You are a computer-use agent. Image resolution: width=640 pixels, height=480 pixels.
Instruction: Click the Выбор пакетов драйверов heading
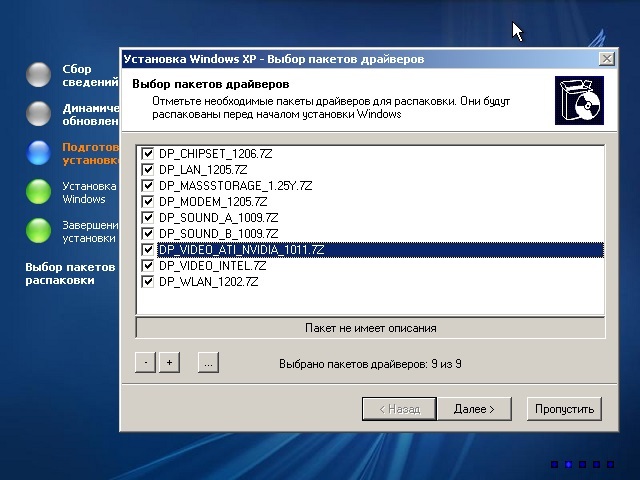[211, 84]
